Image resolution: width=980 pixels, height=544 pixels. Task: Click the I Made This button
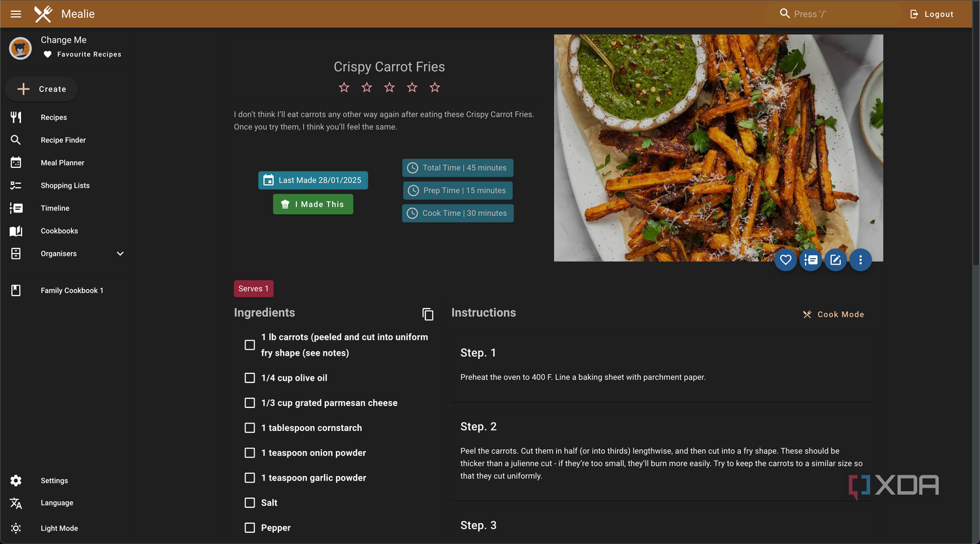pos(313,204)
